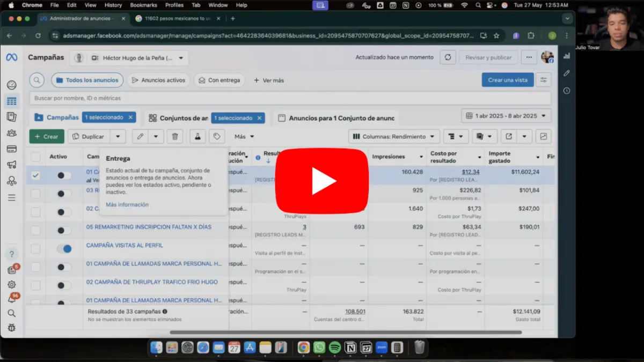Image resolution: width=644 pixels, height=362 pixels.
Task: Open charts icon in toolbar
Action: click(x=544, y=137)
